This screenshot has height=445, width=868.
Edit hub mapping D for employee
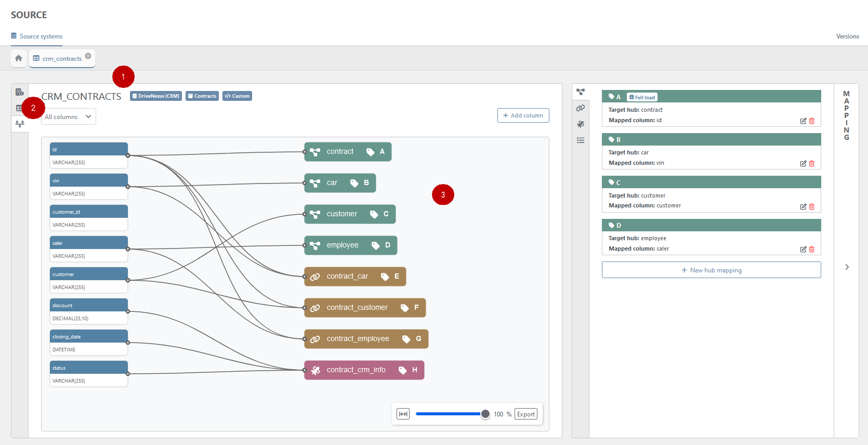point(803,250)
